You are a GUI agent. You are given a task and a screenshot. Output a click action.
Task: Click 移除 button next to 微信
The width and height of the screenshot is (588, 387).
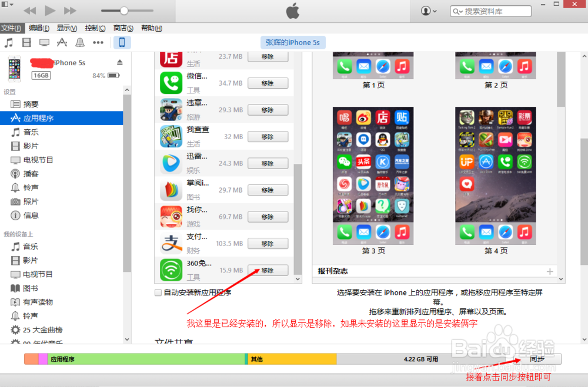pyautogui.click(x=268, y=83)
